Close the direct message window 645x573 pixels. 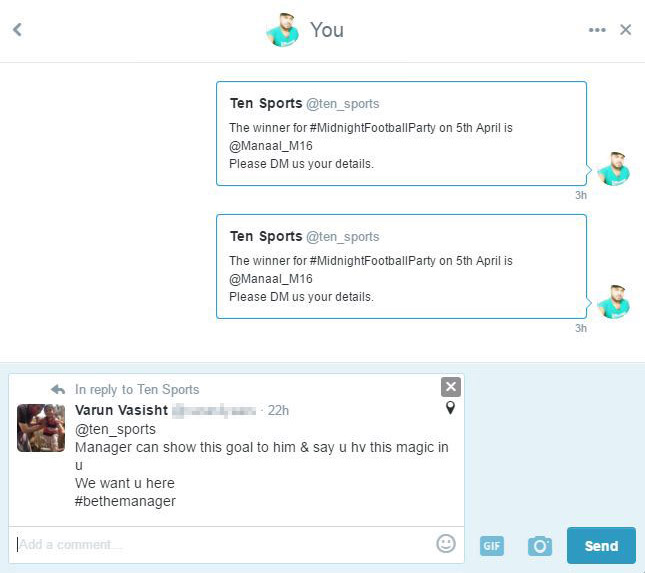[626, 30]
